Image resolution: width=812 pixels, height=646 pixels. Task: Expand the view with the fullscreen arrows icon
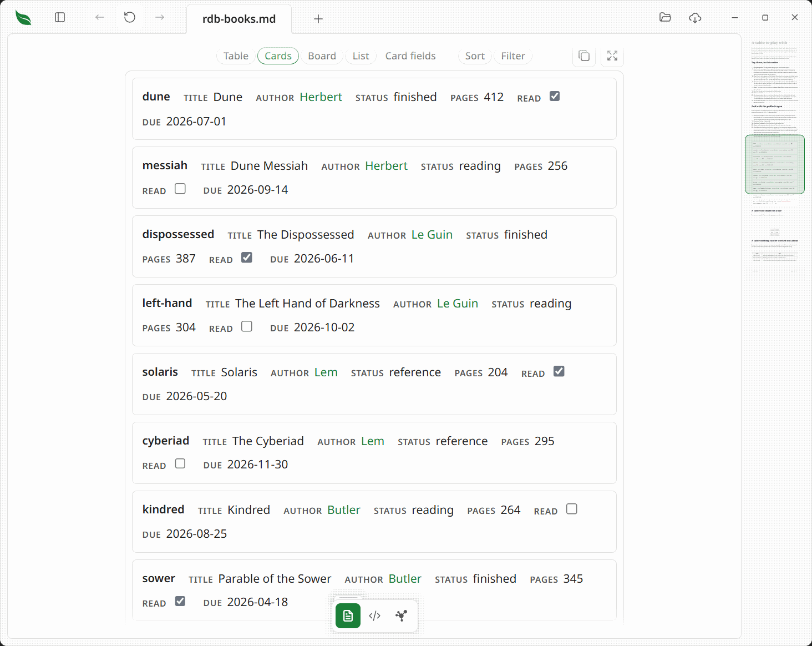(612, 55)
